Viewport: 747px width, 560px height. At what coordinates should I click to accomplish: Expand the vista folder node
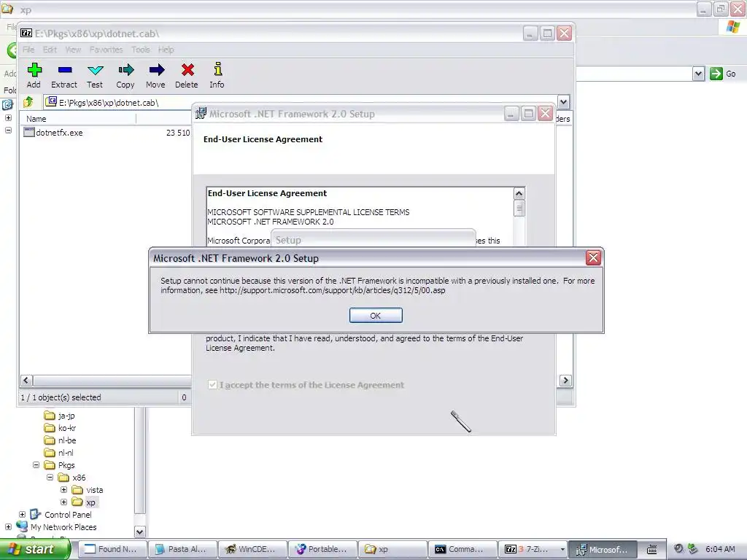[x=64, y=489]
